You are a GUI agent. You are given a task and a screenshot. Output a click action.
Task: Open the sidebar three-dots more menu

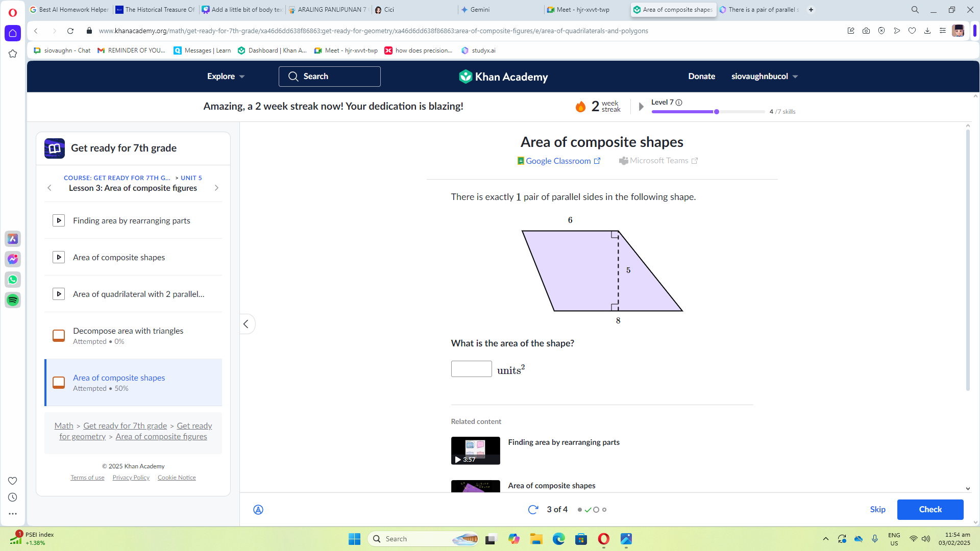(x=13, y=514)
